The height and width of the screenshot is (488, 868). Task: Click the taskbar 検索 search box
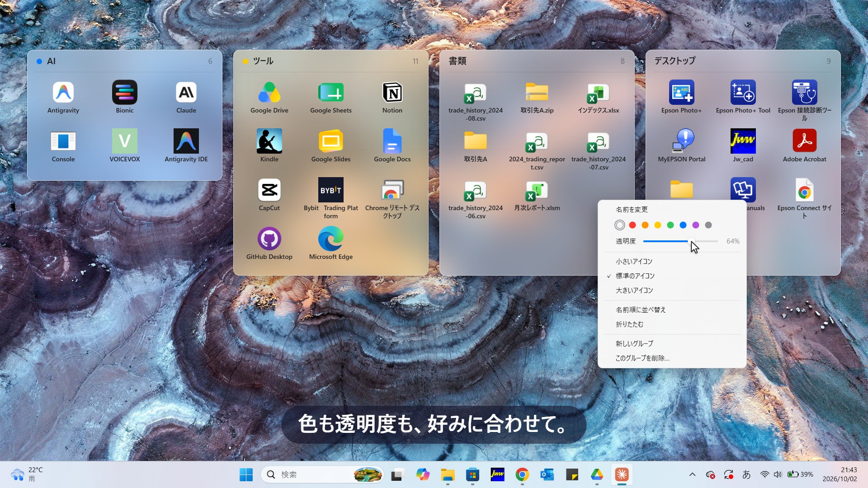pos(322,474)
